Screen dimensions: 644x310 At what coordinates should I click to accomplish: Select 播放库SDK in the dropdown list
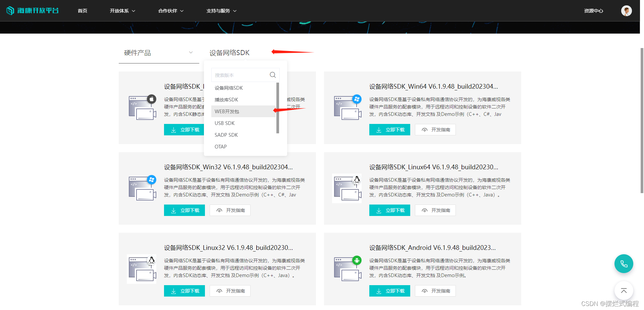244,100
